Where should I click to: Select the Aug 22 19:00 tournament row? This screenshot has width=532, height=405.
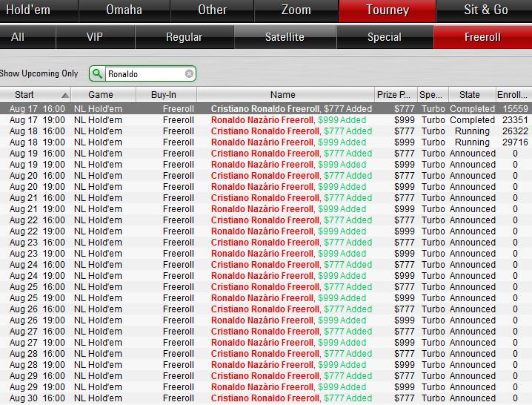(266, 231)
